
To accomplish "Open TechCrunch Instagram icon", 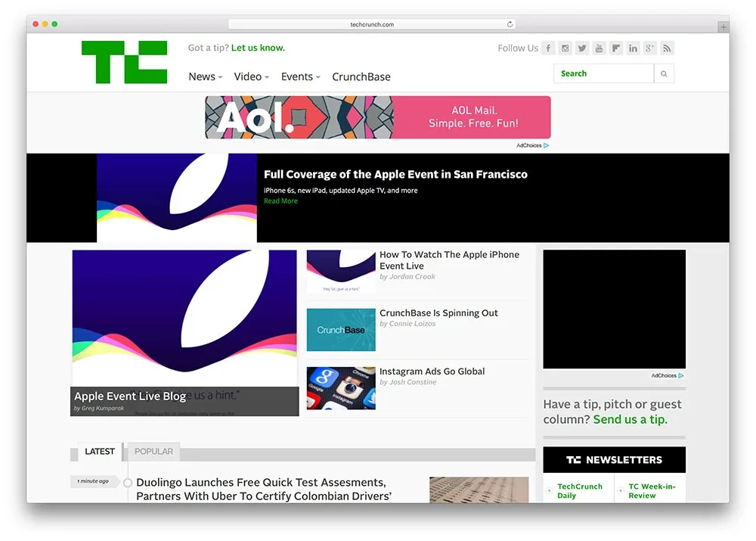I will click(565, 48).
